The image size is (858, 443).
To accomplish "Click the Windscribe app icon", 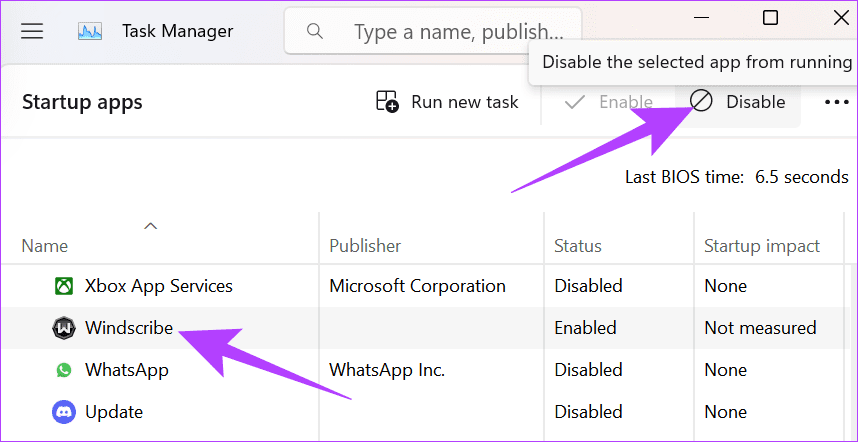I will coord(63,328).
